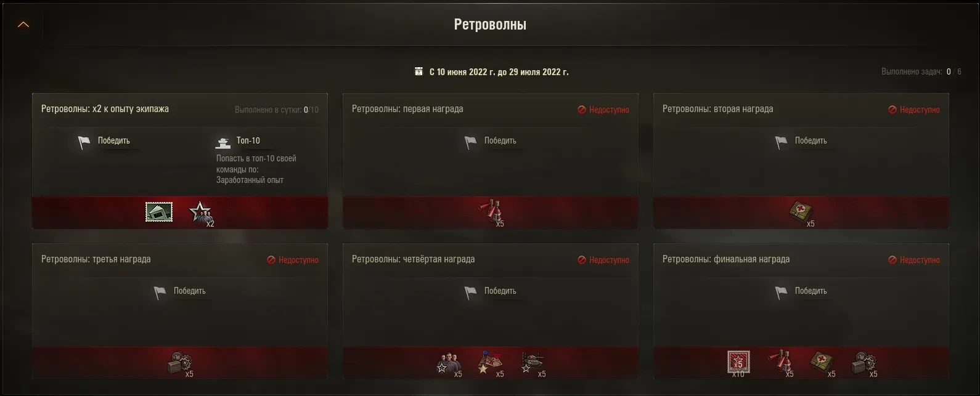
Task: Click the fire extinguisher reward in первая награда
Action: click(x=491, y=211)
